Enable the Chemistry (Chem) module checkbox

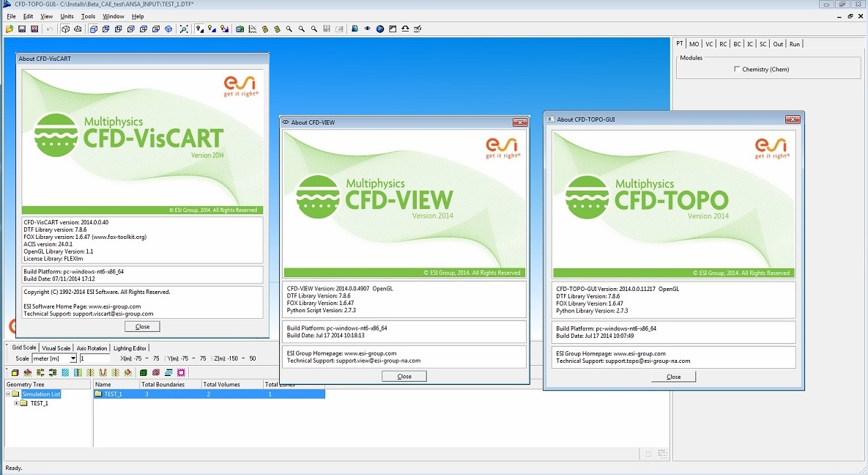[736, 69]
